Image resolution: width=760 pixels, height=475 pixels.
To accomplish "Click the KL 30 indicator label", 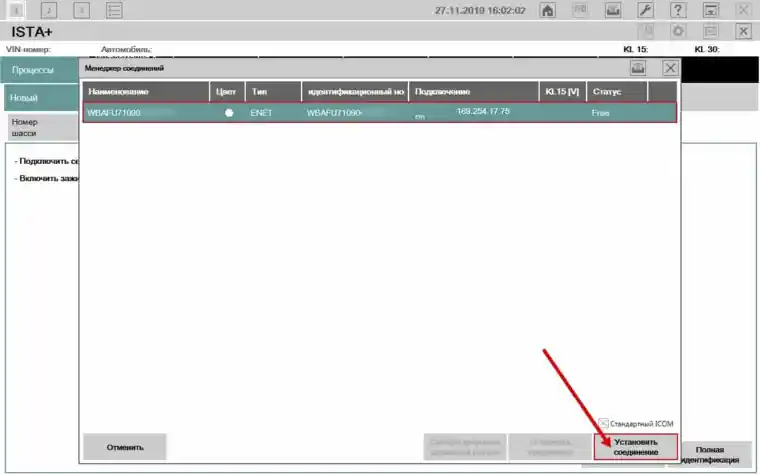I will coord(707,49).
